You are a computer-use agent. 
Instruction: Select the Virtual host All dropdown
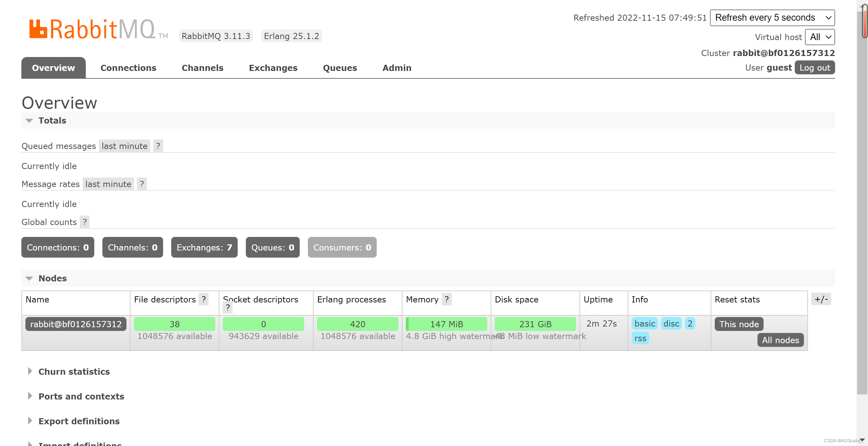pyautogui.click(x=820, y=37)
